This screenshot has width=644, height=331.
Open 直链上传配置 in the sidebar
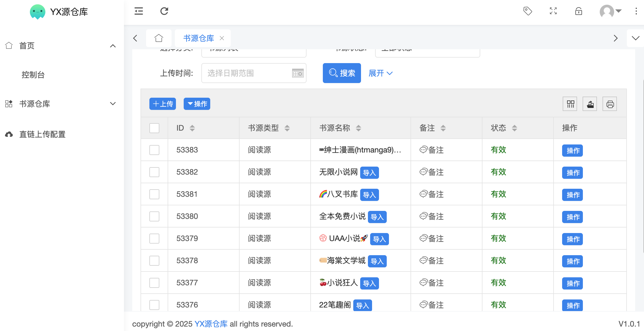(x=42, y=134)
